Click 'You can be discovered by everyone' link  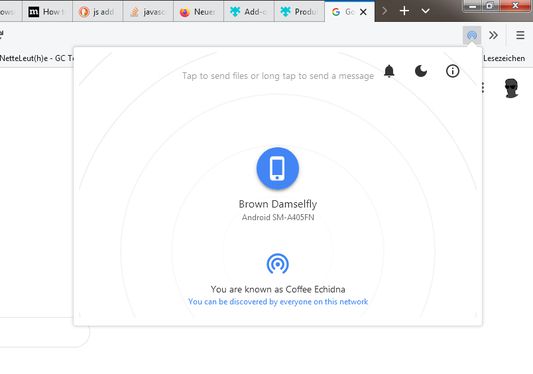tap(278, 302)
